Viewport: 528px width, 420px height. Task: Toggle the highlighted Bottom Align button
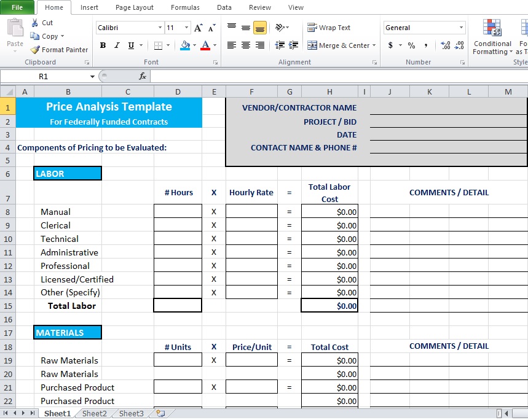tap(260, 28)
